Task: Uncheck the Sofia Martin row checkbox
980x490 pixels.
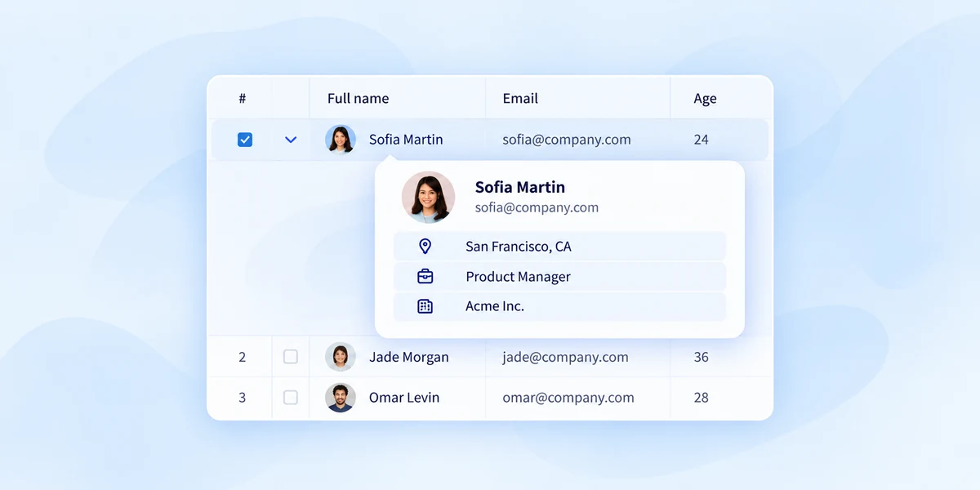Action: pos(245,140)
